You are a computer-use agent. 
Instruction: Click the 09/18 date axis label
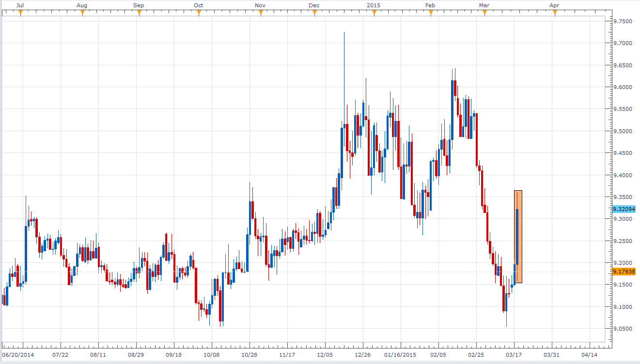[x=173, y=355]
